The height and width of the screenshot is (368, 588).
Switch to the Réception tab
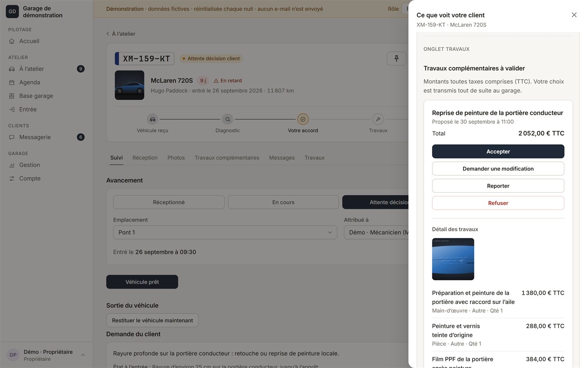(x=145, y=158)
